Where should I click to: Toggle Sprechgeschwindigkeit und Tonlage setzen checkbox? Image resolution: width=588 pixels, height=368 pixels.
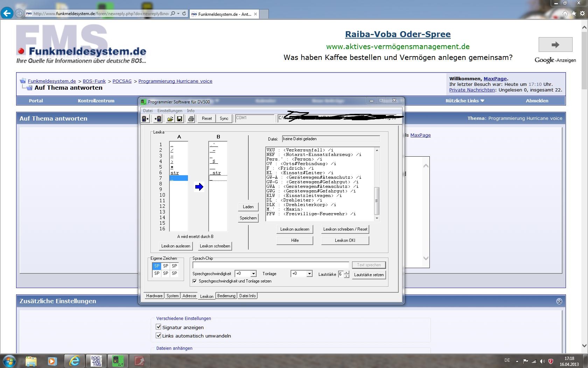point(195,281)
